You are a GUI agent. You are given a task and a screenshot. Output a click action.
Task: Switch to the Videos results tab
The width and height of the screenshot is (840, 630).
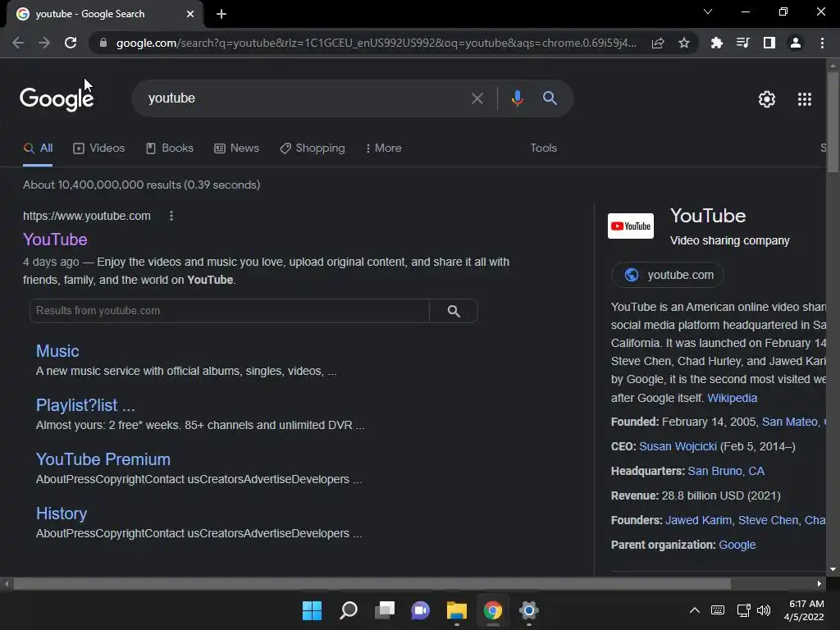99,148
